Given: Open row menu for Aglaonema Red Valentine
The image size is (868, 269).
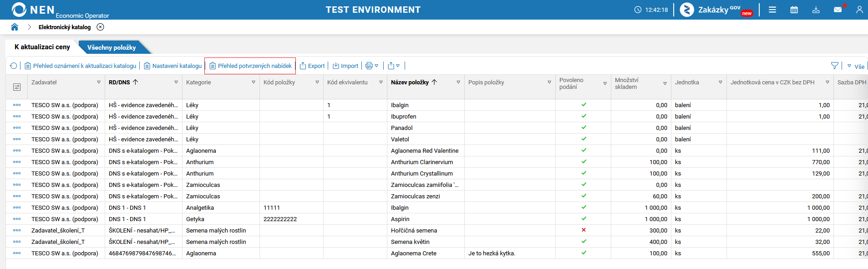Looking at the screenshot, I should tap(17, 150).
